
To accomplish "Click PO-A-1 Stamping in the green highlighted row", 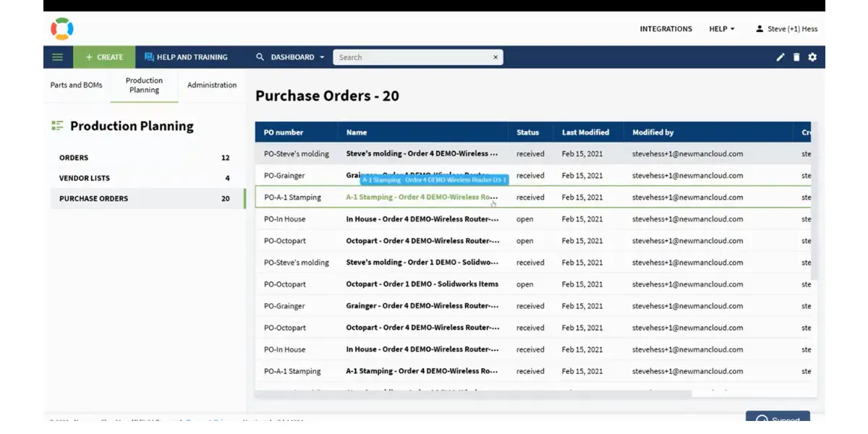I will point(292,197).
